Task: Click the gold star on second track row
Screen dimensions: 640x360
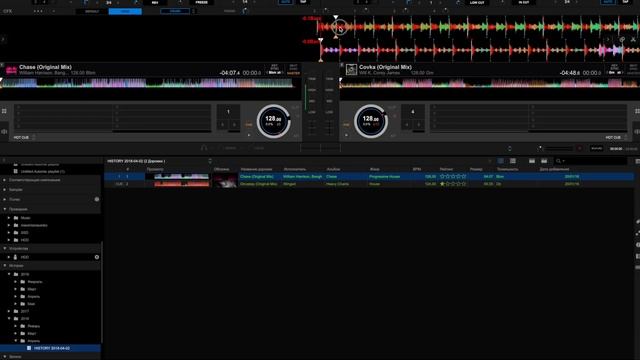Action: (442, 184)
